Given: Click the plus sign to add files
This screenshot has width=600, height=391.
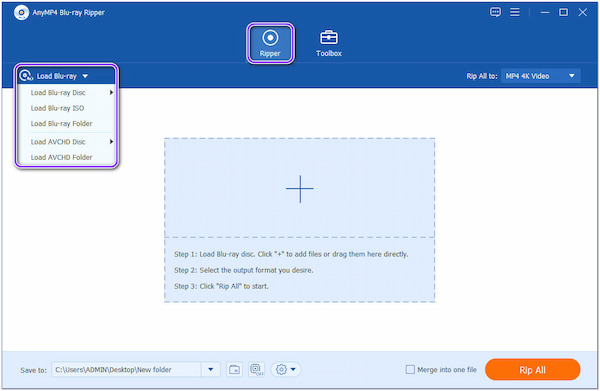Looking at the screenshot, I should [300, 189].
